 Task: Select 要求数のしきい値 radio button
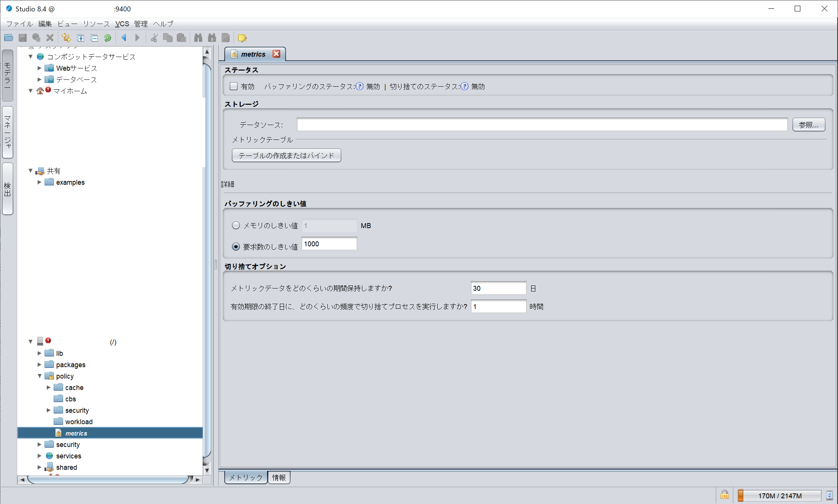tap(236, 247)
